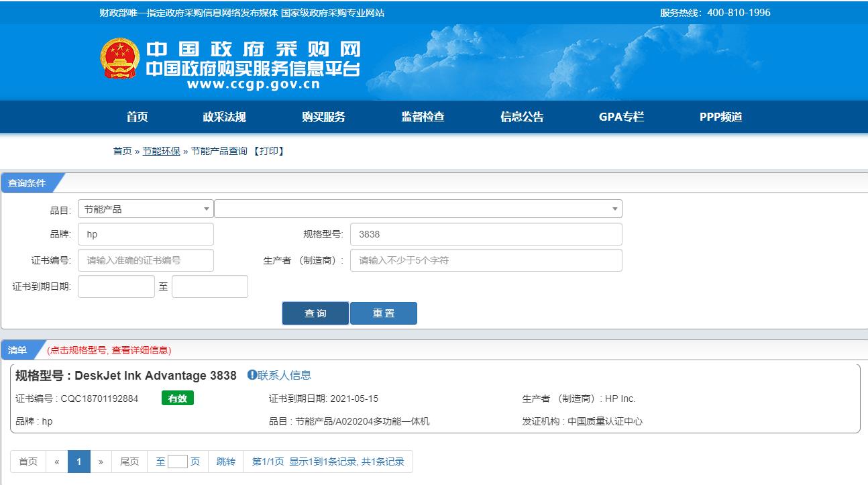The image size is (868, 485).
Task: Click the certificate expiry end date field
Action: point(210,286)
